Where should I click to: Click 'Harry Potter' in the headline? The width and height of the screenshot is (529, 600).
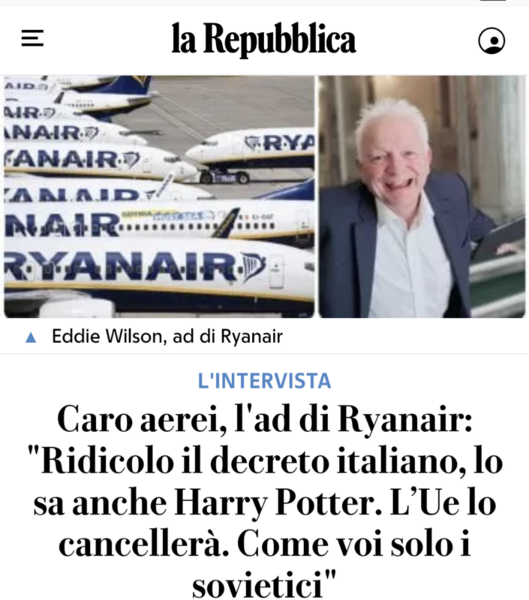278,503
